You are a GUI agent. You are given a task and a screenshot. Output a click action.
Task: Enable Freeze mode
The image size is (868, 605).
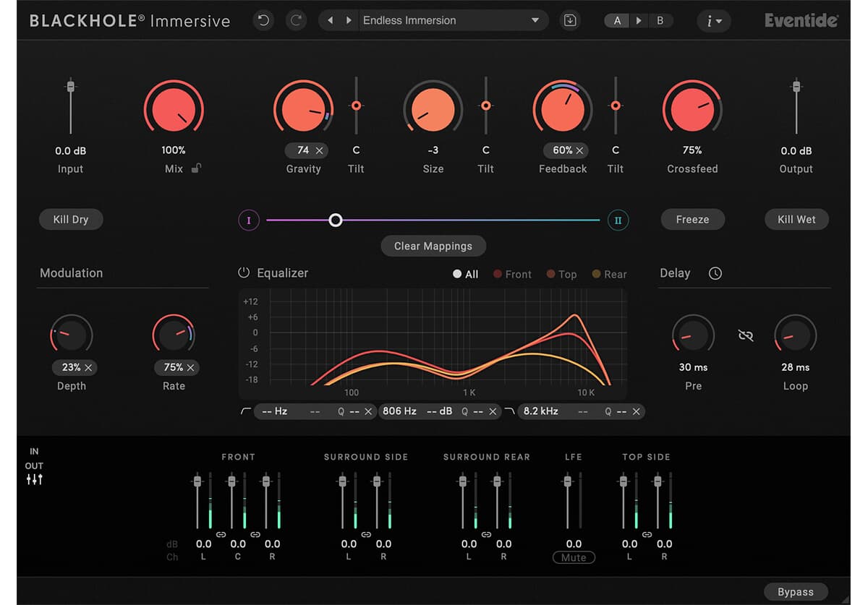[692, 219]
